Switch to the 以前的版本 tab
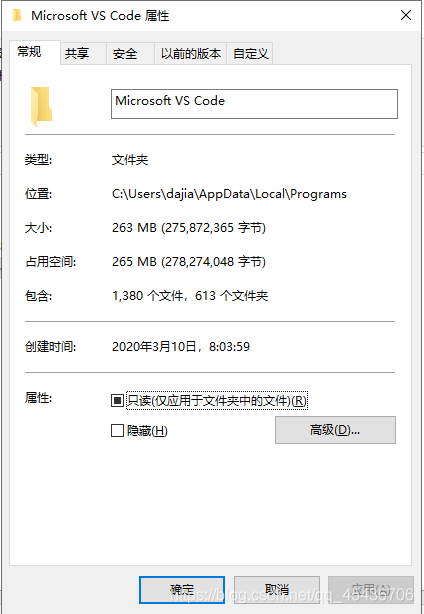This screenshot has height=614, width=424. 191,53
